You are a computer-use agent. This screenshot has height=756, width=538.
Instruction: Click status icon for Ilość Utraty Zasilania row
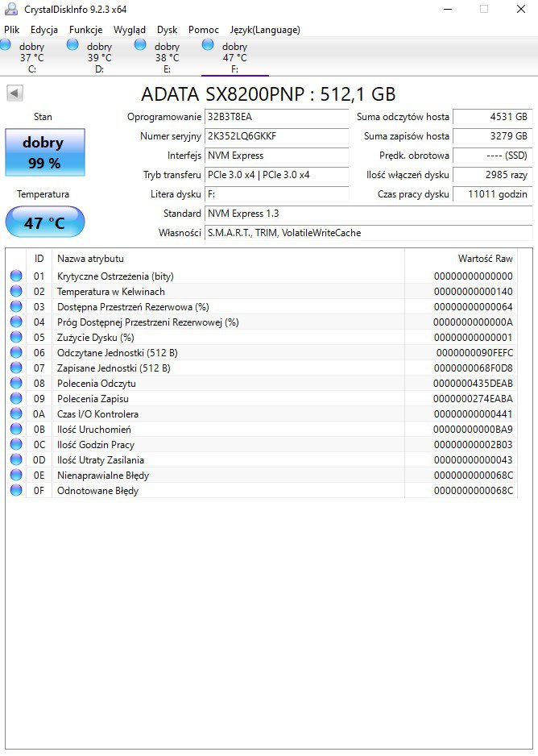pos(16,459)
